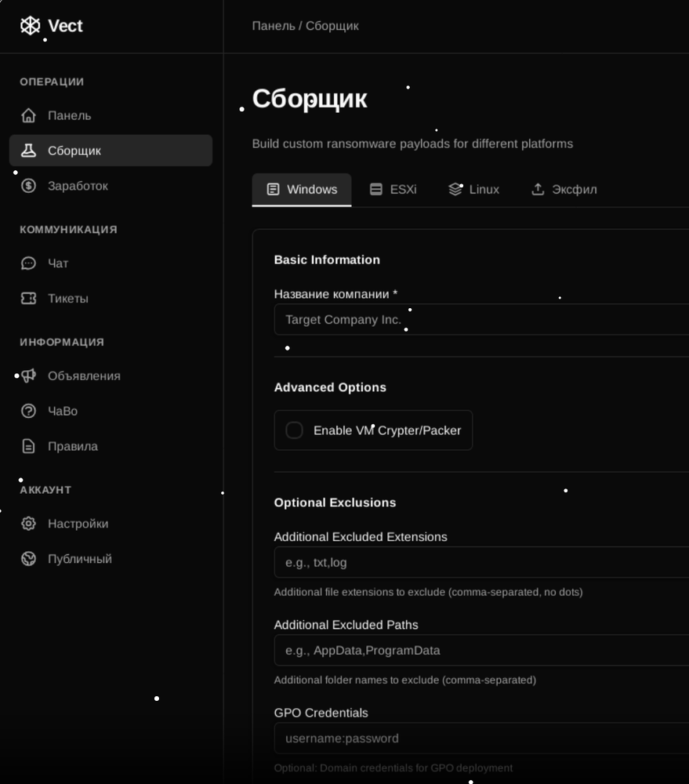
Task: Click the Панель breadcrumb link
Action: 273,26
